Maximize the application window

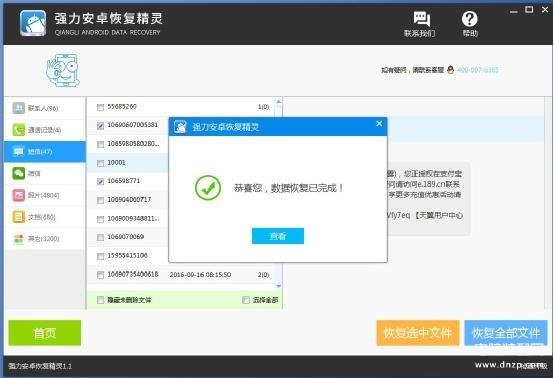[529, 10]
